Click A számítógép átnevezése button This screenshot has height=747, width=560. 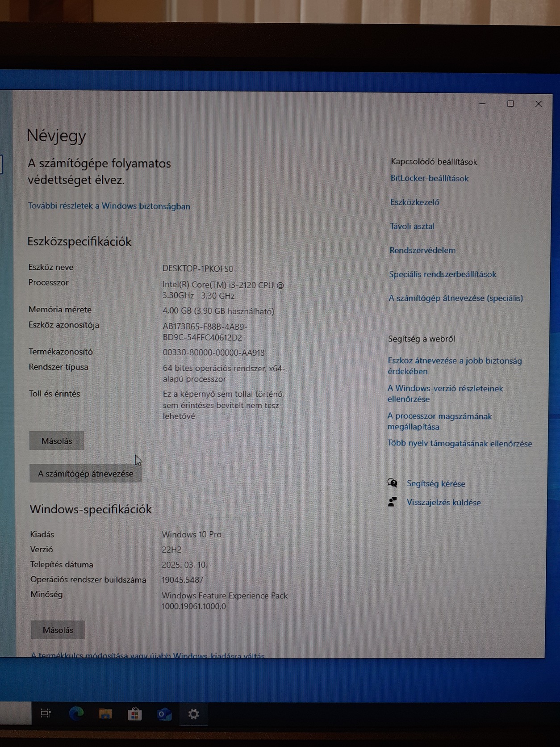point(86,473)
